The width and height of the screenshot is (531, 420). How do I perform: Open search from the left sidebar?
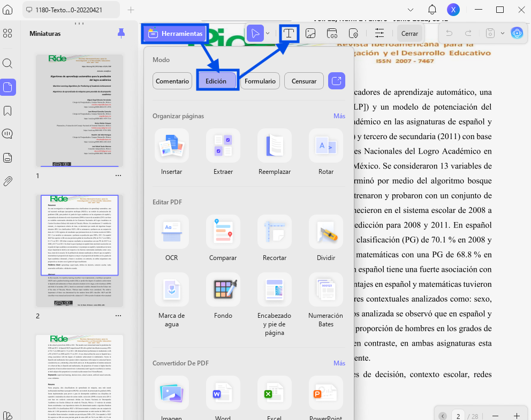7,63
